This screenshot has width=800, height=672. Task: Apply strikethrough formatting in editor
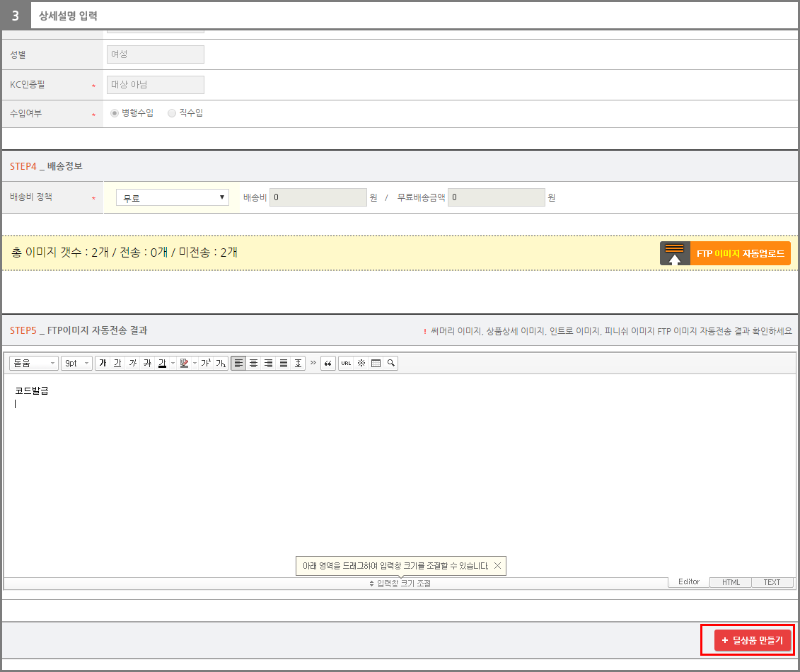[x=147, y=363]
